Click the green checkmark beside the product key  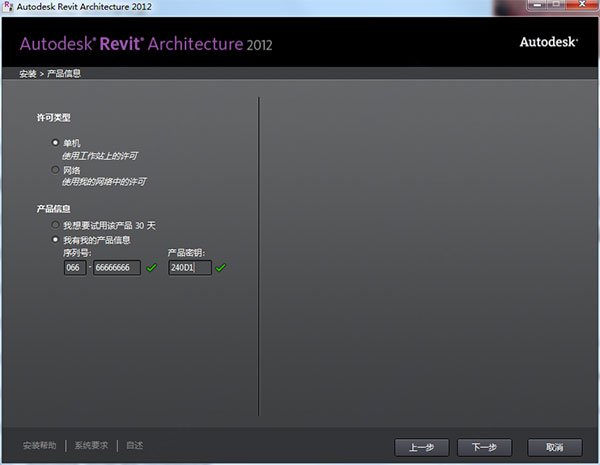click(221, 268)
